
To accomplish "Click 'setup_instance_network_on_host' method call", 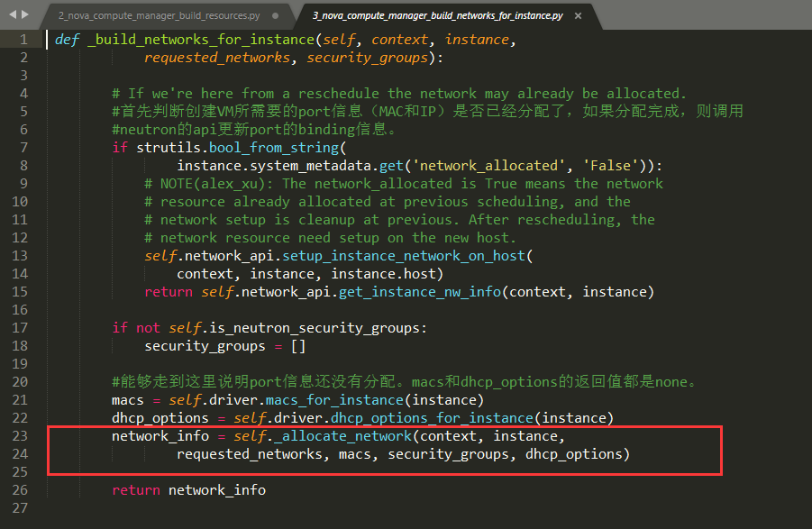I will [x=404, y=256].
